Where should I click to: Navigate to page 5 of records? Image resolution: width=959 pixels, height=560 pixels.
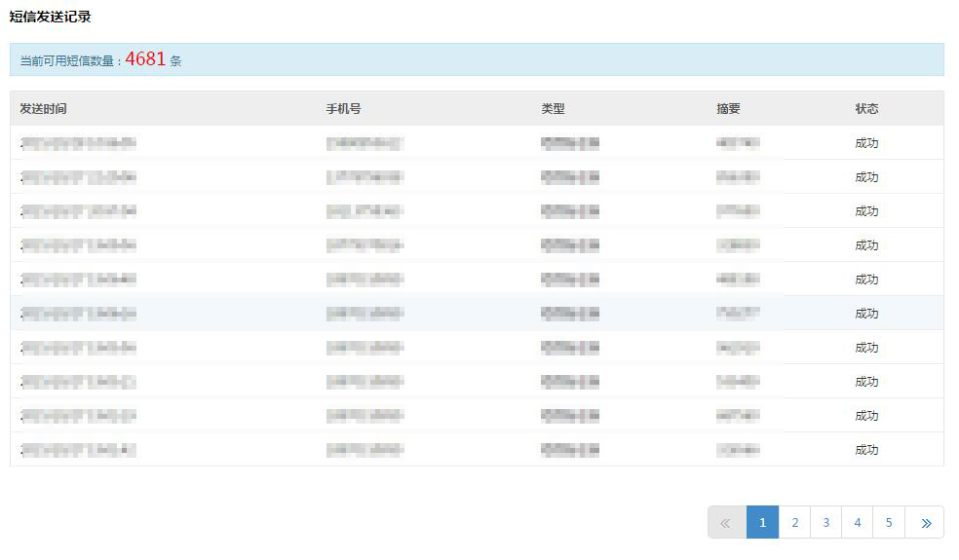coord(889,523)
